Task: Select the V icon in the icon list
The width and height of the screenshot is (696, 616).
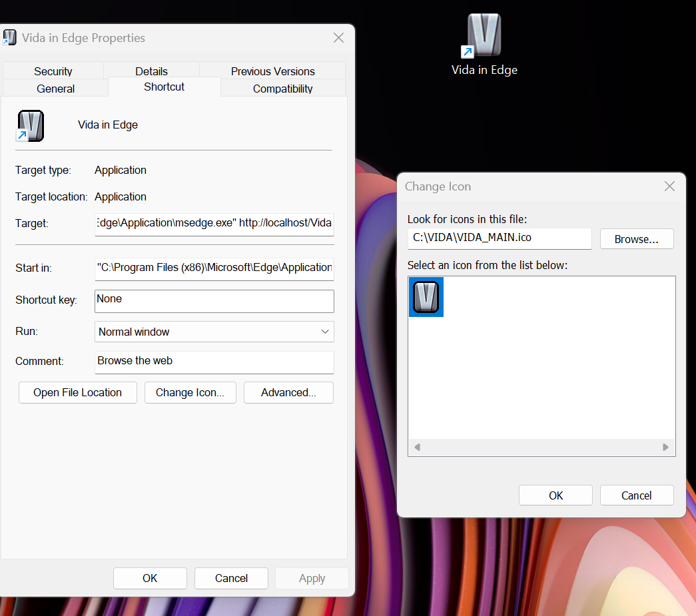Action: (426, 297)
